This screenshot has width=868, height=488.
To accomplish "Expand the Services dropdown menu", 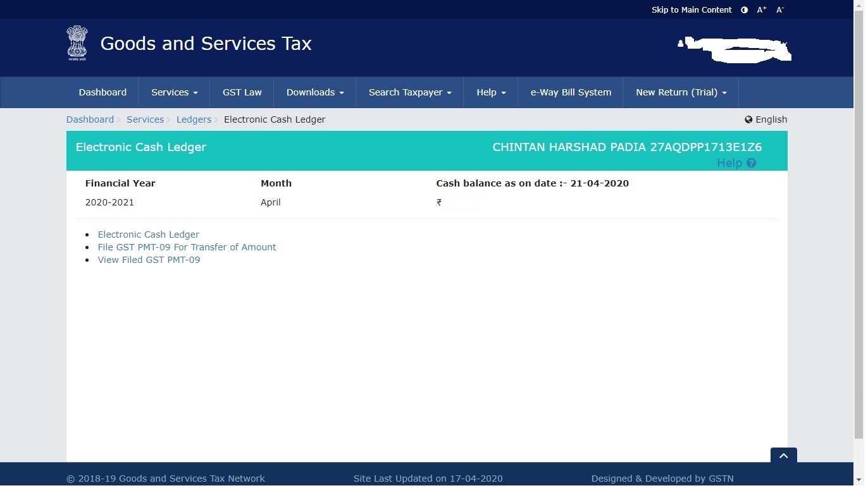I will pos(175,92).
